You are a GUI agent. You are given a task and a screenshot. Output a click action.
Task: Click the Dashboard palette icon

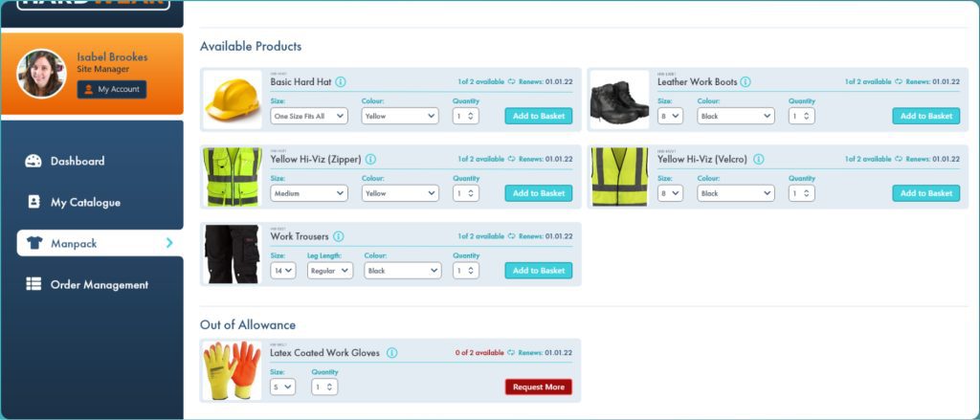(33, 161)
